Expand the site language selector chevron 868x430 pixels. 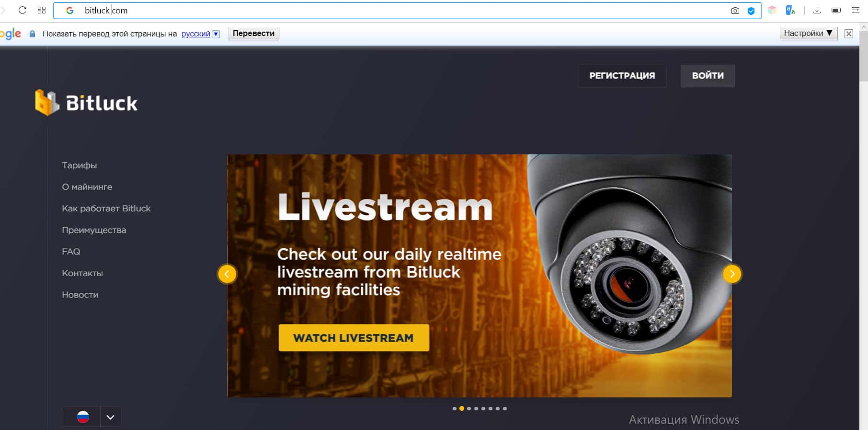pyautogui.click(x=111, y=417)
